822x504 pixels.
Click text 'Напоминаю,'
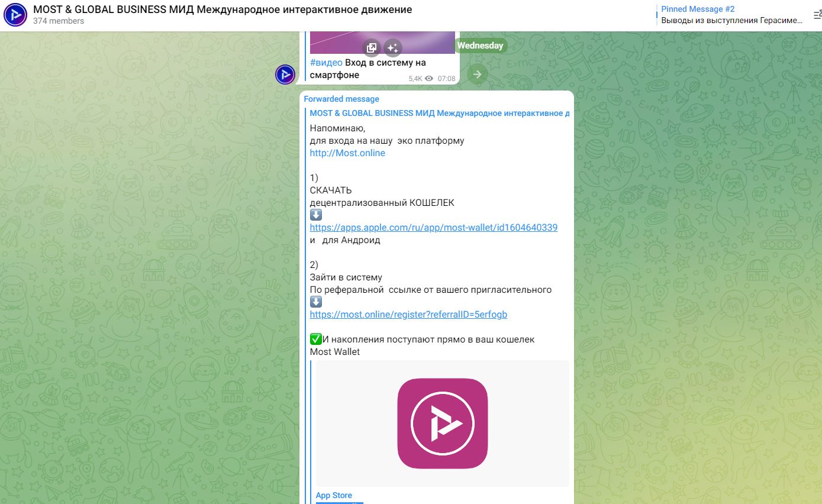tap(337, 128)
